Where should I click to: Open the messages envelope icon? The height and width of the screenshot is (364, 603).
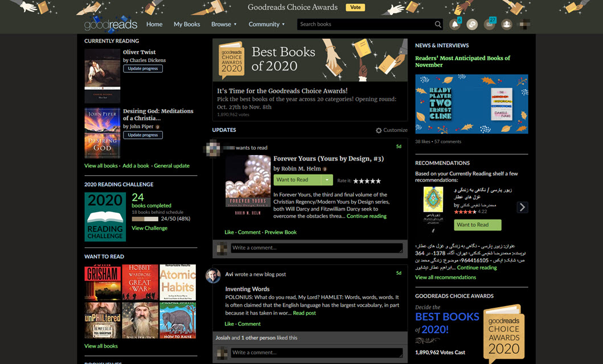pos(489,24)
